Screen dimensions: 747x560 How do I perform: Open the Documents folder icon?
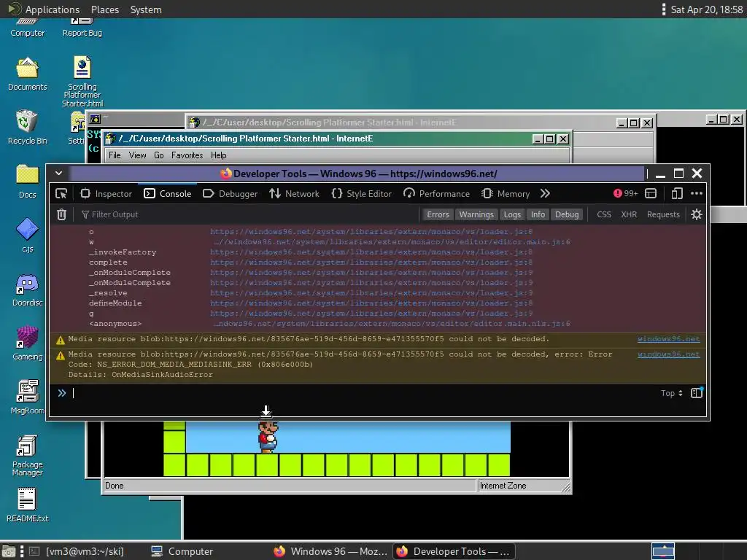pos(27,74)
